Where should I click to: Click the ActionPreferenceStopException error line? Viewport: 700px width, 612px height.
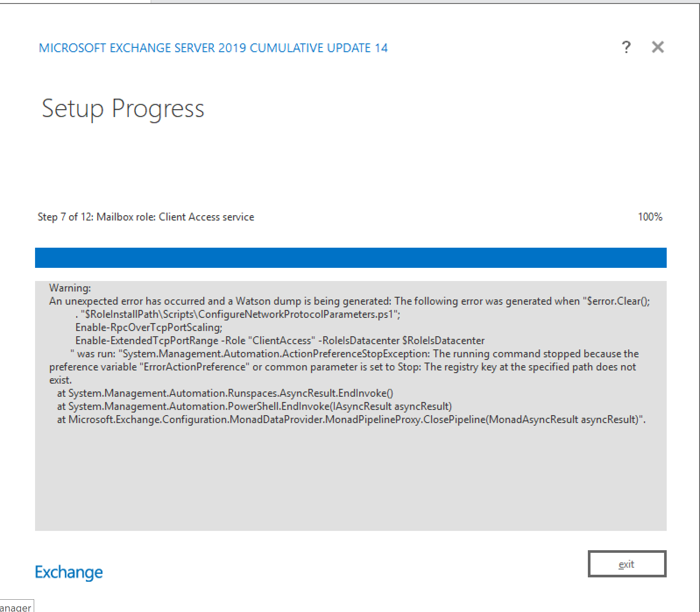(354, 354)
